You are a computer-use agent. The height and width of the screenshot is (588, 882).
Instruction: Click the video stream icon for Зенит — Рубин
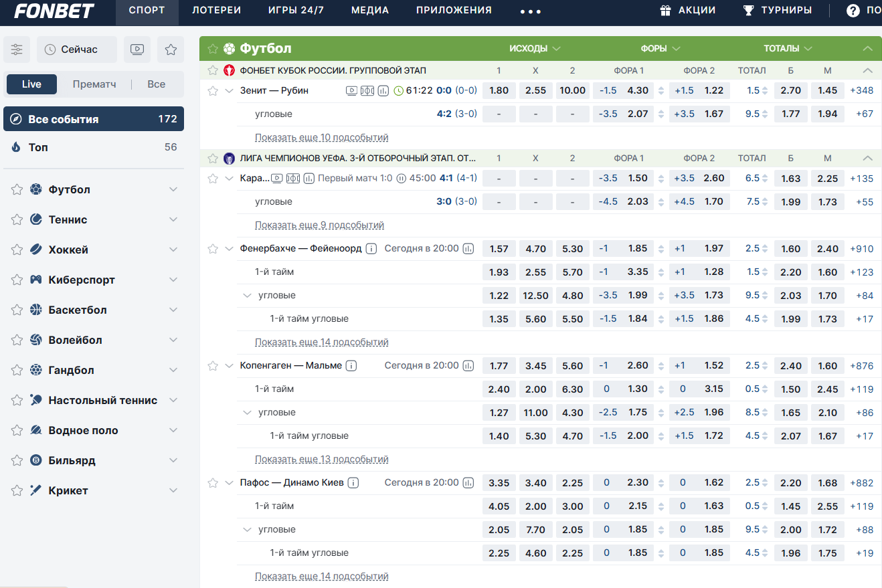point(351,91)
